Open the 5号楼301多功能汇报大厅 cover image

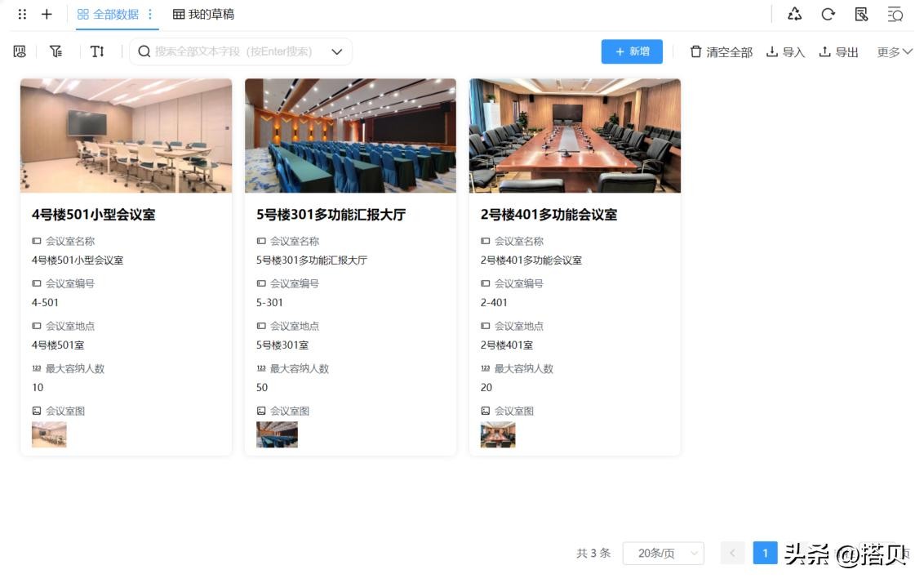350,136
